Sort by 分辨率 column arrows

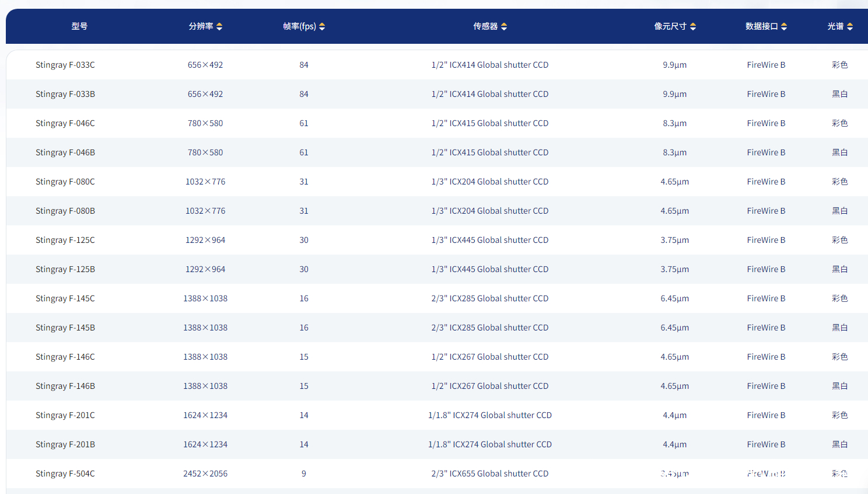(x=219, y=26)
